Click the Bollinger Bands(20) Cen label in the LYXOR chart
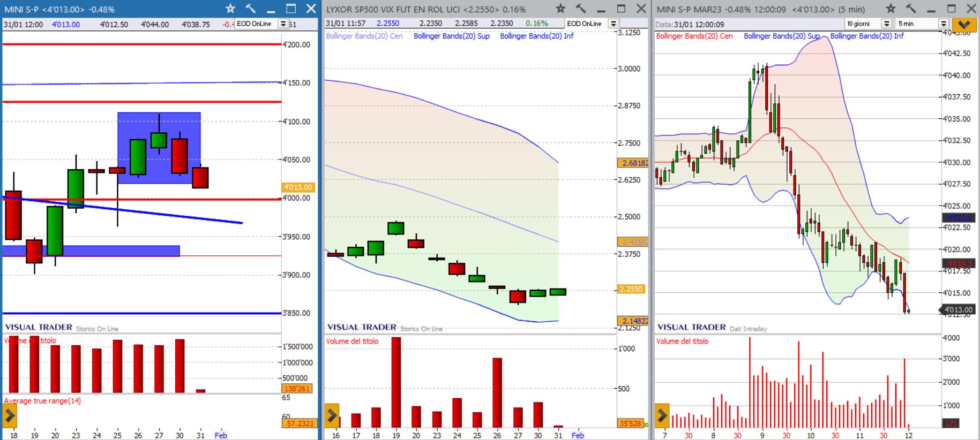This screenshot has height=440, width=980. [x=364, y=36]
